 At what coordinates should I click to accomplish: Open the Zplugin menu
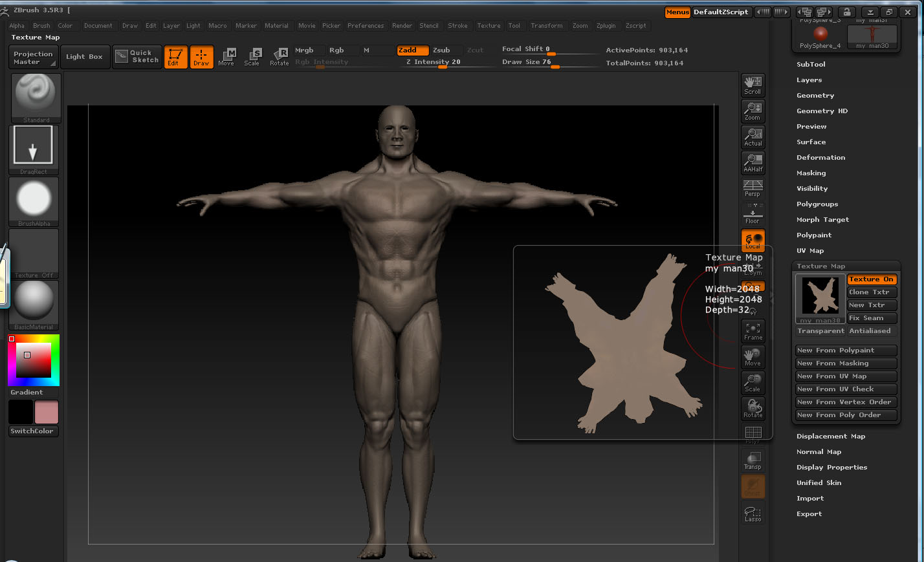click(606, 26)
